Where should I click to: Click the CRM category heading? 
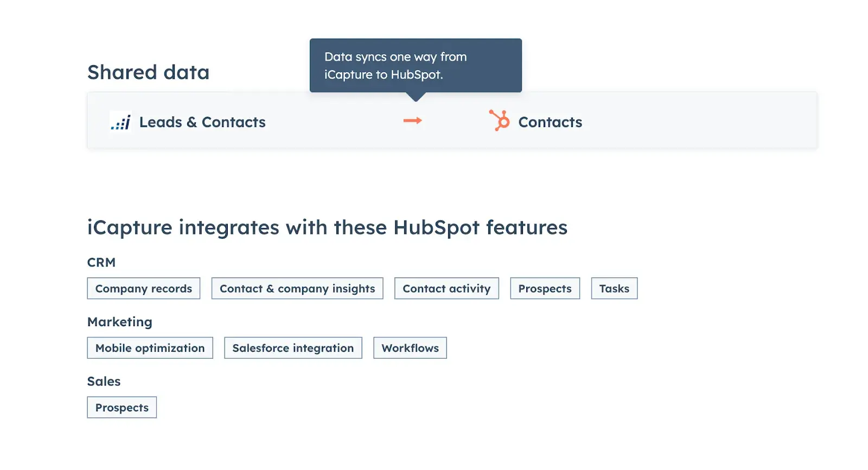click(x=101, y=262)
